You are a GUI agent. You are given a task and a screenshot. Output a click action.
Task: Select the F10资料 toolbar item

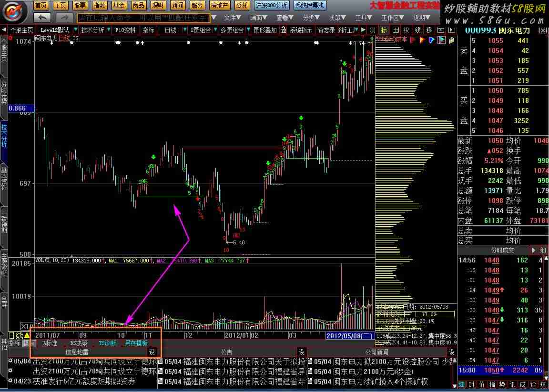click(x=125, y=30)
